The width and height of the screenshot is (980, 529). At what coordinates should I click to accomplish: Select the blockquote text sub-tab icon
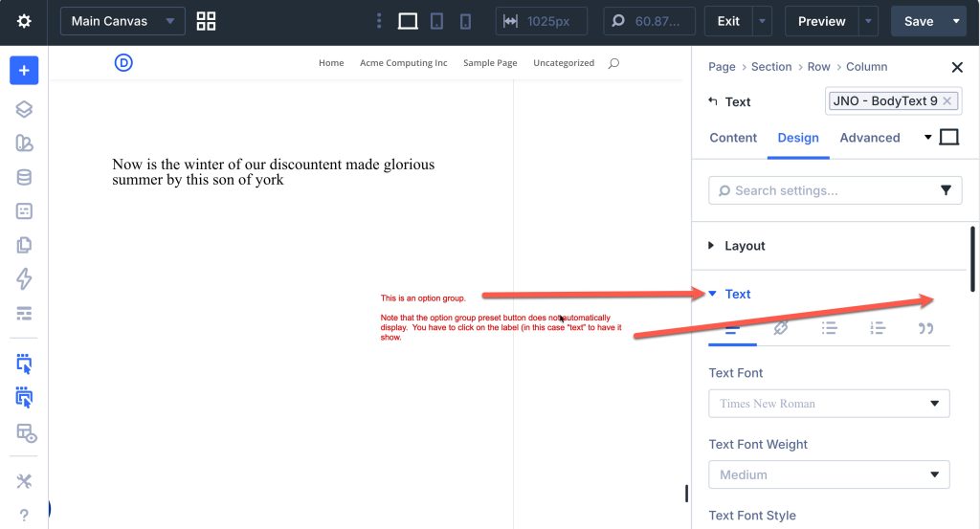tap(925, 328)
